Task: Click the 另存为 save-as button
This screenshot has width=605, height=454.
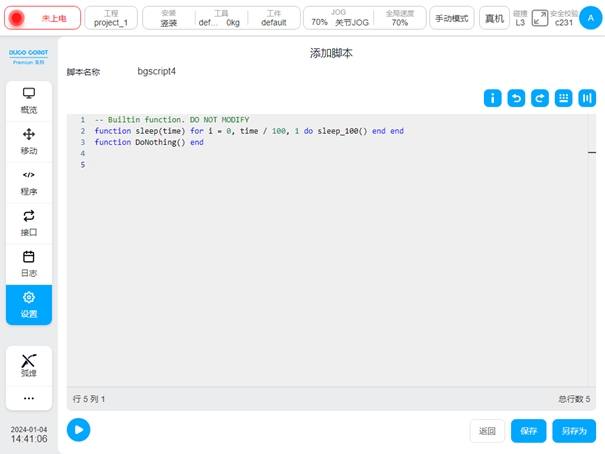Action: coord(574,431)
